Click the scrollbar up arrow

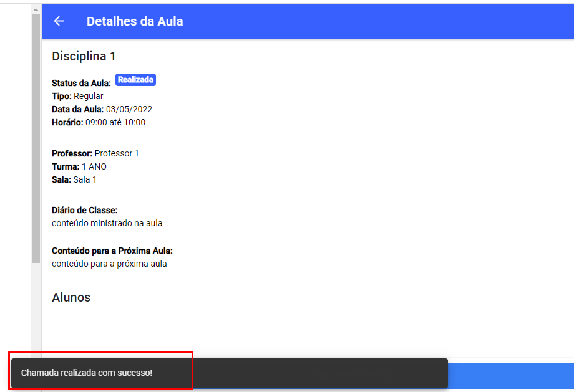point(36,9)
